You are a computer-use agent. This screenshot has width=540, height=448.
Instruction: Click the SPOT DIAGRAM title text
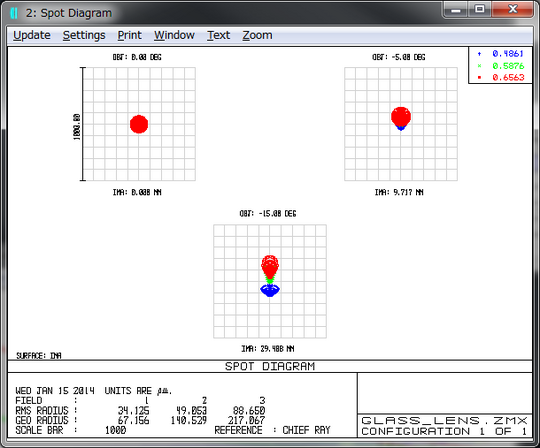coord(270,366)
